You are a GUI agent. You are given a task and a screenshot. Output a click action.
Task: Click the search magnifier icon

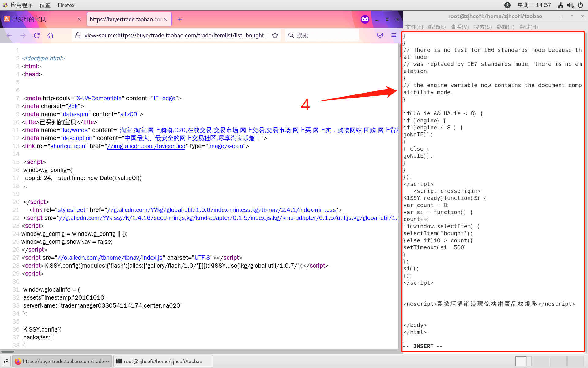(x=291, y=35)
